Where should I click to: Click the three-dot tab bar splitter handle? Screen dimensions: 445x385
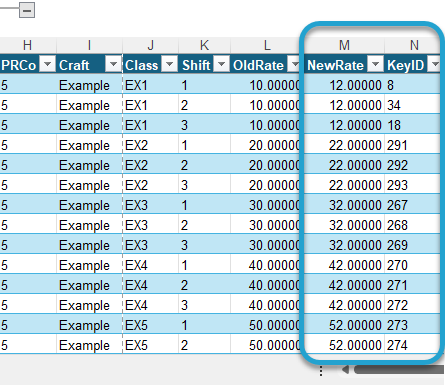coord(321,371)
